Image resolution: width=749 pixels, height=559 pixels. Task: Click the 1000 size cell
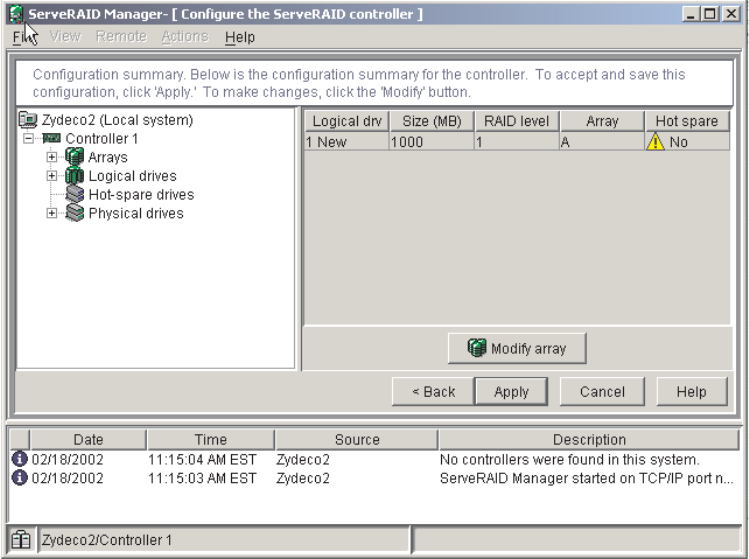point(432,142)
